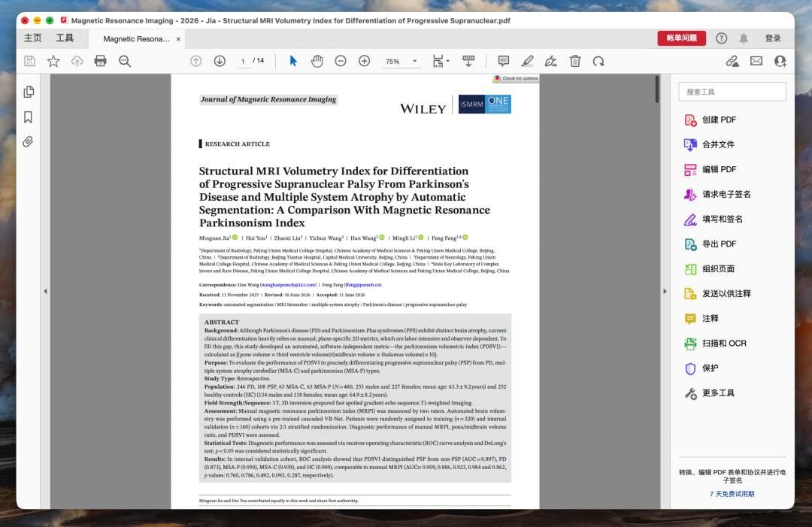Select the highlighter pen tool

[x=527, y=61]
